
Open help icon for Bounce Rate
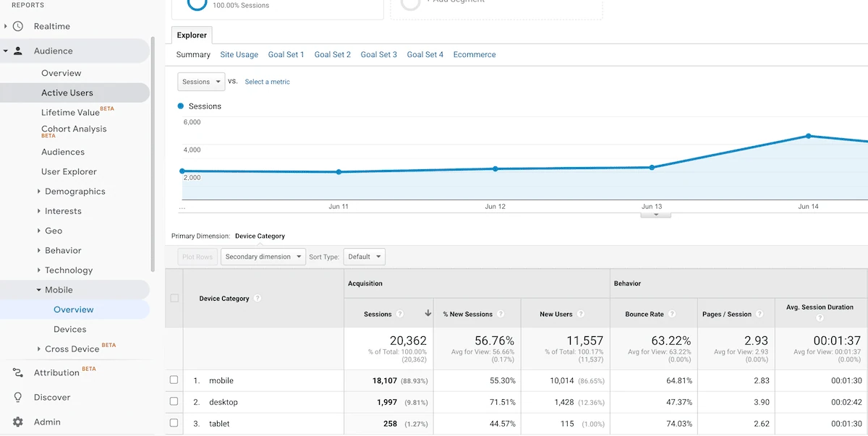(x=672, y=315)
